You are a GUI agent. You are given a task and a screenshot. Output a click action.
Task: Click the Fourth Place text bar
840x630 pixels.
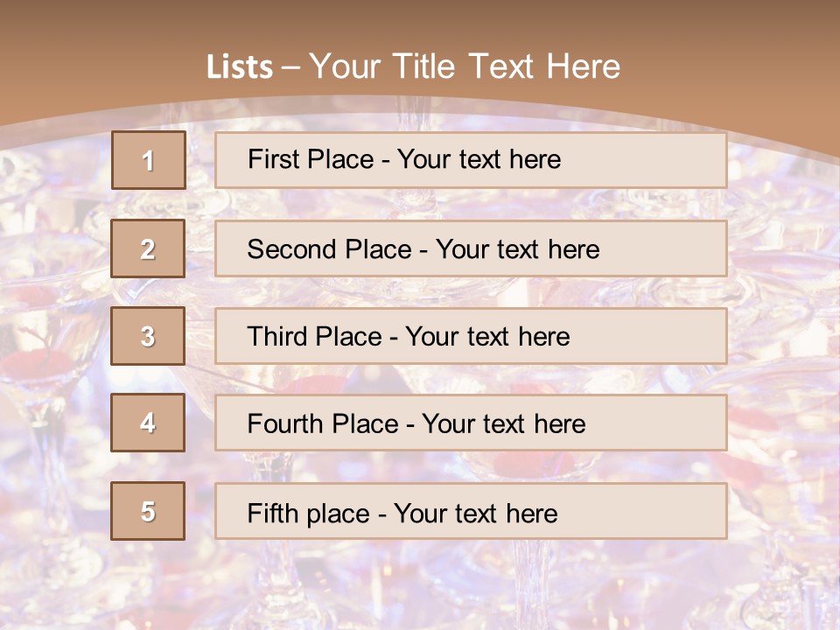coord(471,423)
